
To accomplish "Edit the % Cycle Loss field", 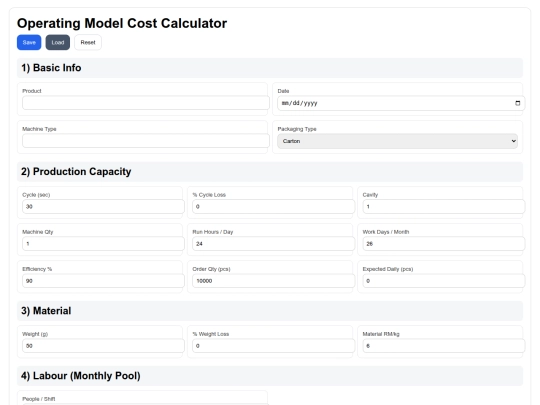I will coord(273,207).
